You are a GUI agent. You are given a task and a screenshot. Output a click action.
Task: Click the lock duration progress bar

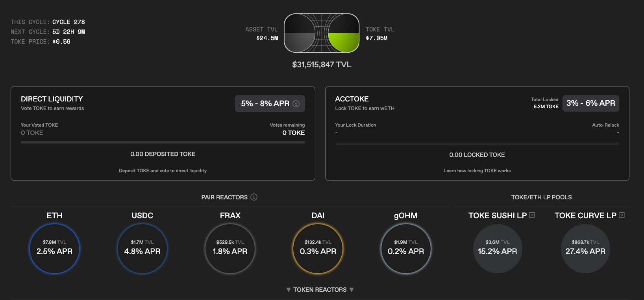tap(477, 144)
